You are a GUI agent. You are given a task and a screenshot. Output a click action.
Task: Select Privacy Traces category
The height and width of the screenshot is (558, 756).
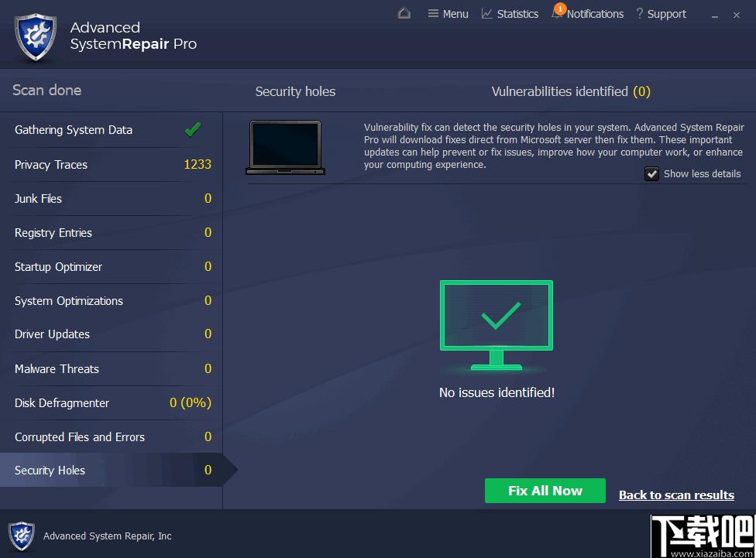coord(112,165)
